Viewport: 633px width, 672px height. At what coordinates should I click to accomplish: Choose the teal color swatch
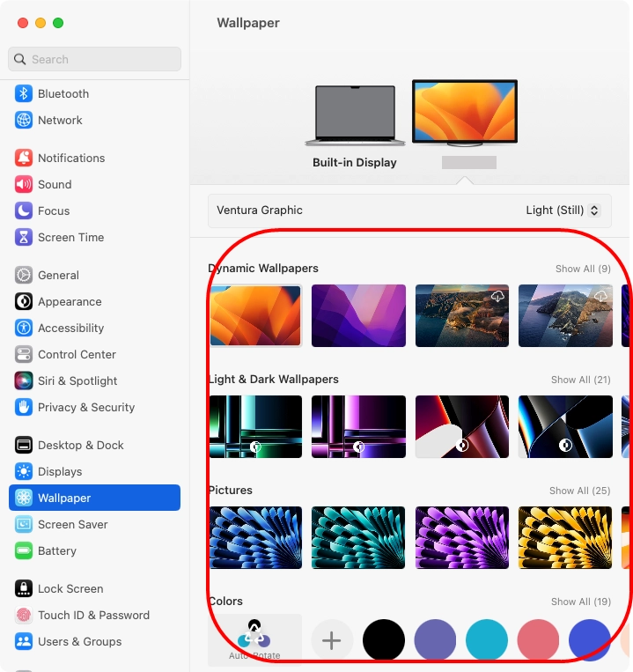point(487,640)
